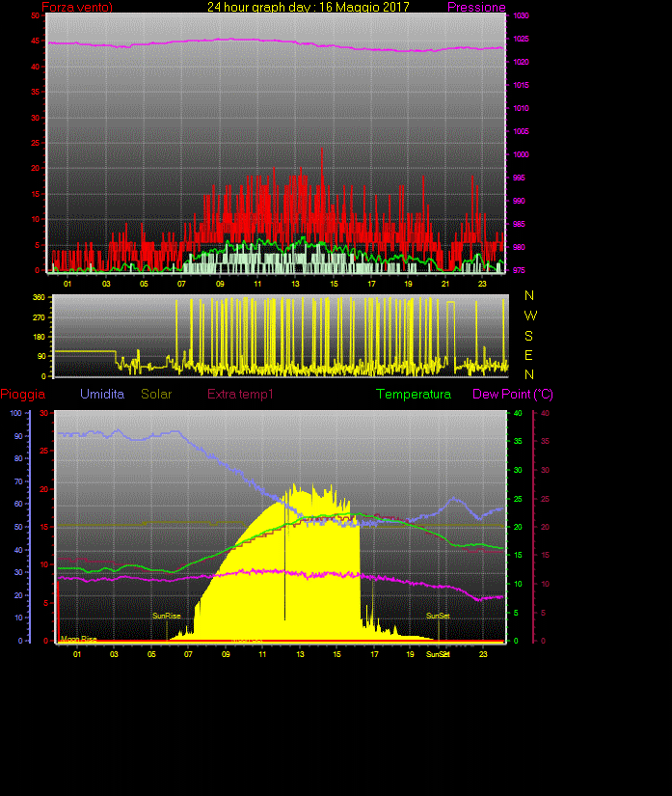Click the "995" value on Pressione axis

[519, 178]
